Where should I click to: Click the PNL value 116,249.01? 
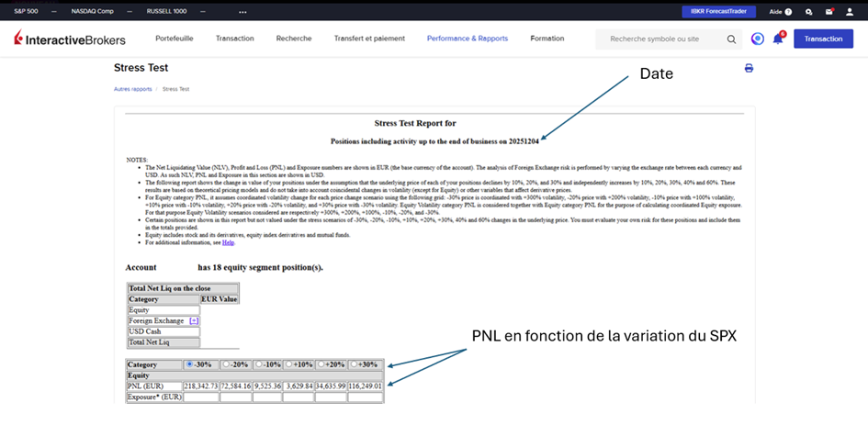[x=365, y=386]
